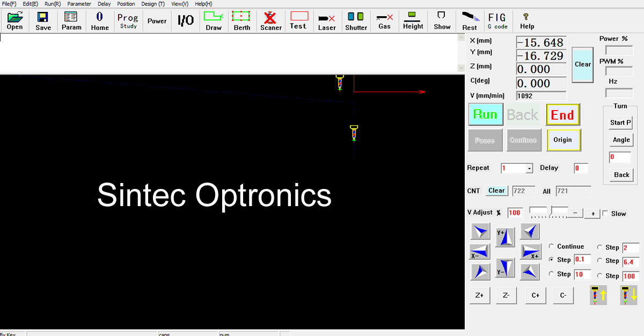Jog diagonally with the X+/Y+ arrow
The width and height of the screenshot is (644, 336).
click(530, 231)
